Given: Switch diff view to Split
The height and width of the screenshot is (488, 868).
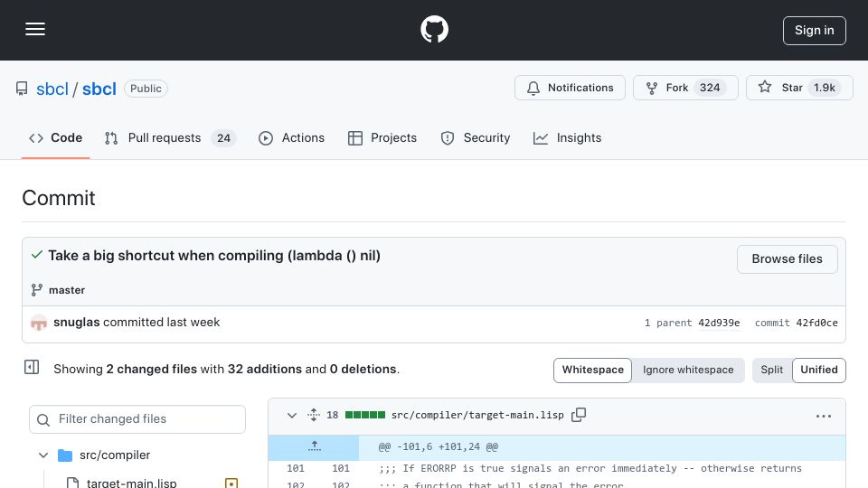Looking at the screenshot, I should (x=771, y=371).
